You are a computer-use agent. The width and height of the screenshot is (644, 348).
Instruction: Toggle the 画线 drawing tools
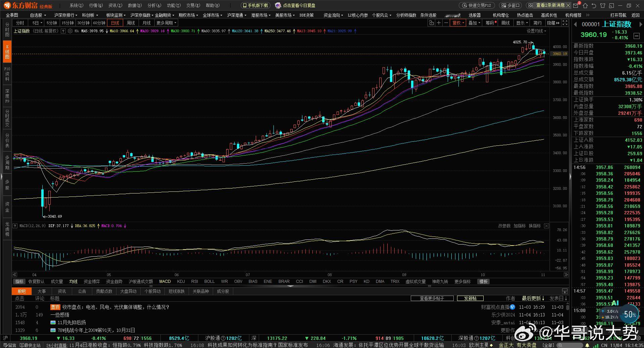(x=506, y=23)
